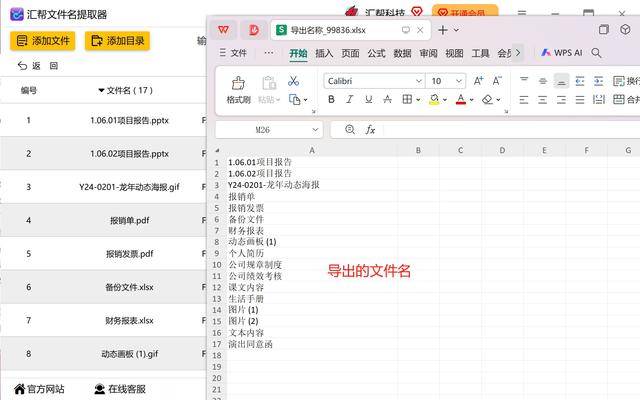Screen dimensions: 640x400
Task: Align text to top
Action: tap(524, 81)
